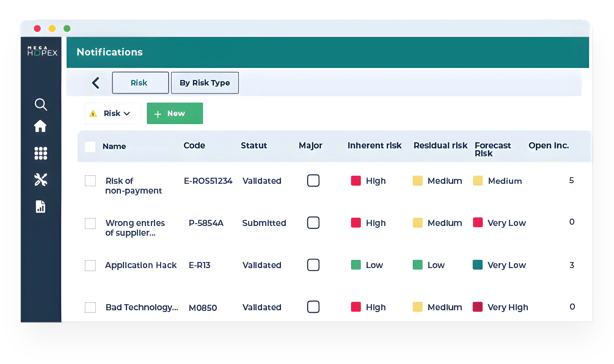The image size is (614, 364).
Task: Click the Submitted status cell
Action: (x=264, y=223)
